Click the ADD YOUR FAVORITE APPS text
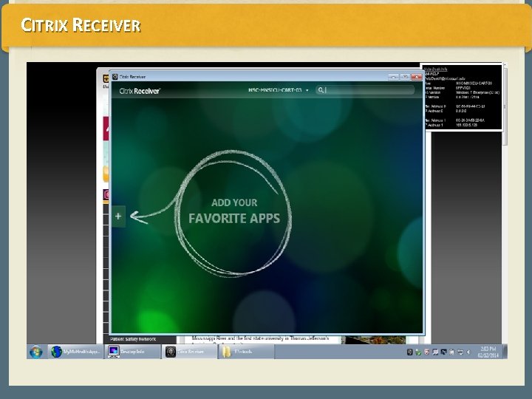Screen dimensions: 532x399 coord(234,211)
